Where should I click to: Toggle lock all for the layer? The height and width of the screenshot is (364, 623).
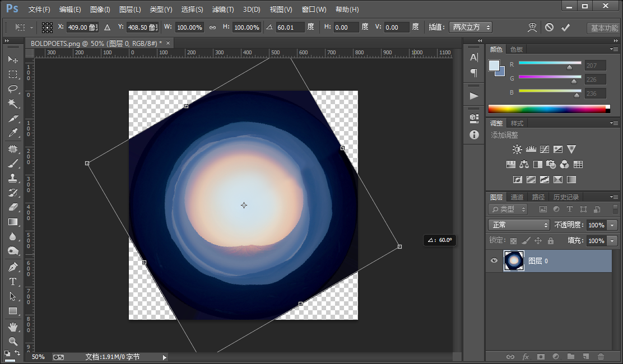pyautogui.click(x=550, y=241)
